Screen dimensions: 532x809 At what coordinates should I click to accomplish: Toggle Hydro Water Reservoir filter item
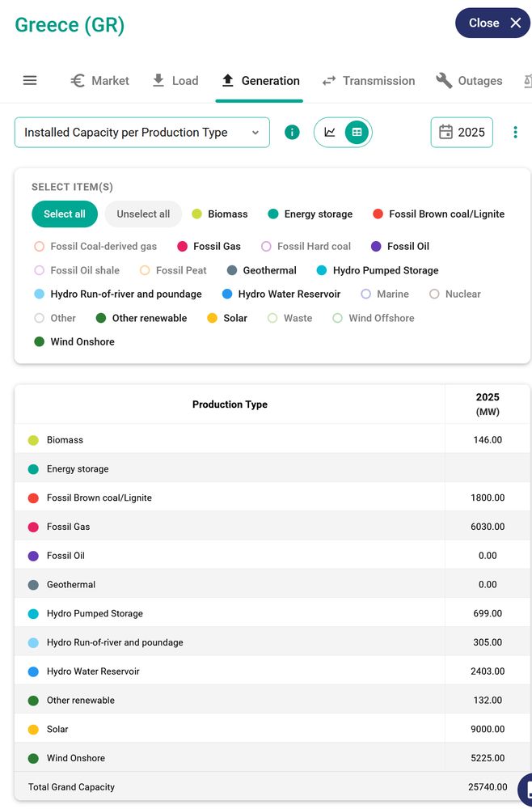(x=281, y=294)
